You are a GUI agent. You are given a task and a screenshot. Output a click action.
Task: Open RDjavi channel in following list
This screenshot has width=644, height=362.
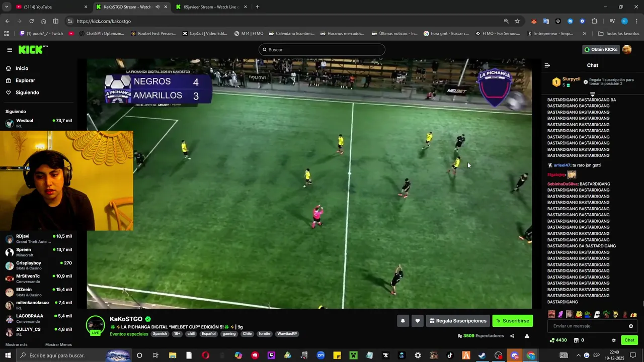pos(39,239)
